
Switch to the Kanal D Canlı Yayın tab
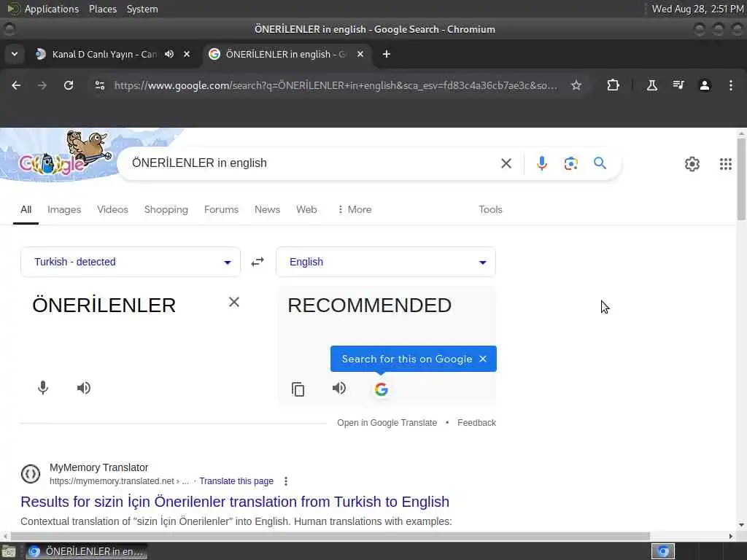pyautogui.click(x=104, y=54)
